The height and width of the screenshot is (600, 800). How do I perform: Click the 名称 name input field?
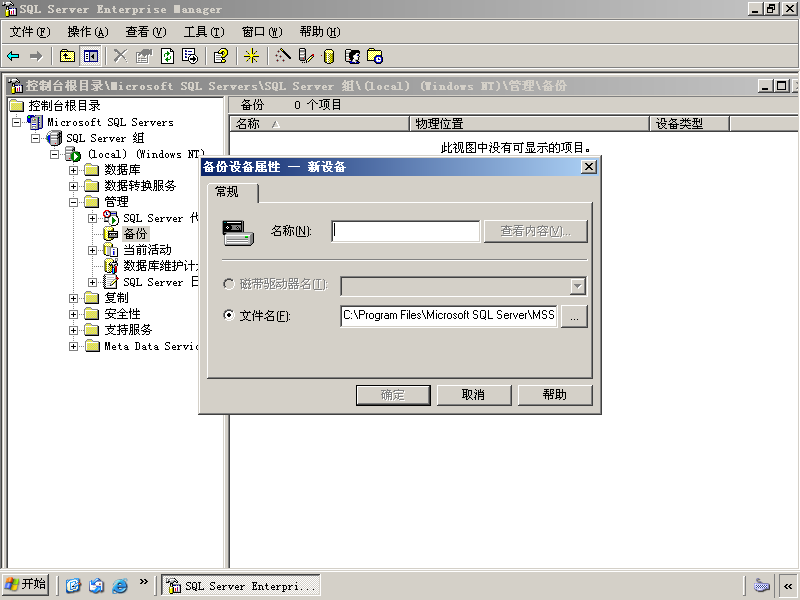click(x=406, y=231)
